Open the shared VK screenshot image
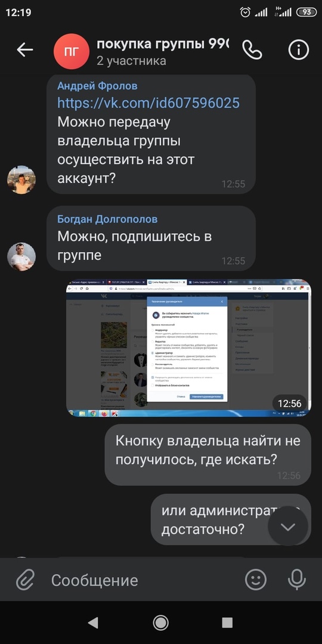 click(188, 348)
